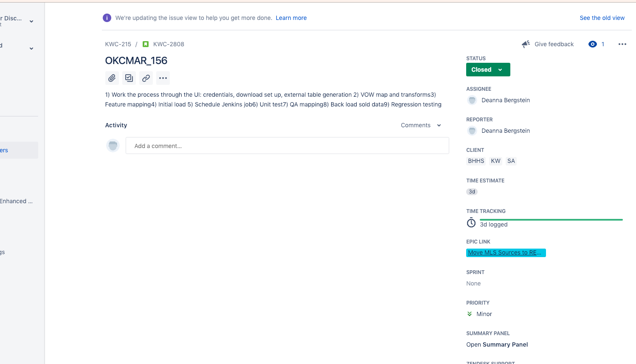Click the Add a comment field

[x=287, y=146]
